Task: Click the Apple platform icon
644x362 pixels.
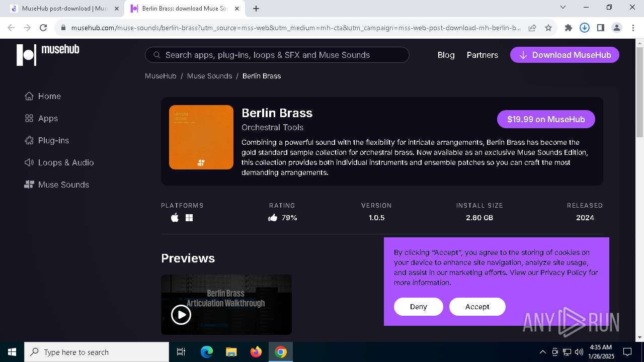Action: point(175,218)
